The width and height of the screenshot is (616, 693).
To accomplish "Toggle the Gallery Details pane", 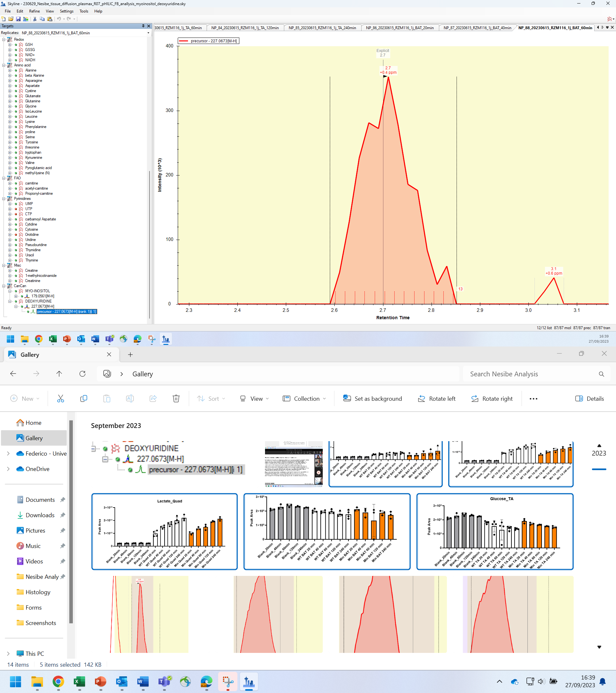I will [590, 399].
